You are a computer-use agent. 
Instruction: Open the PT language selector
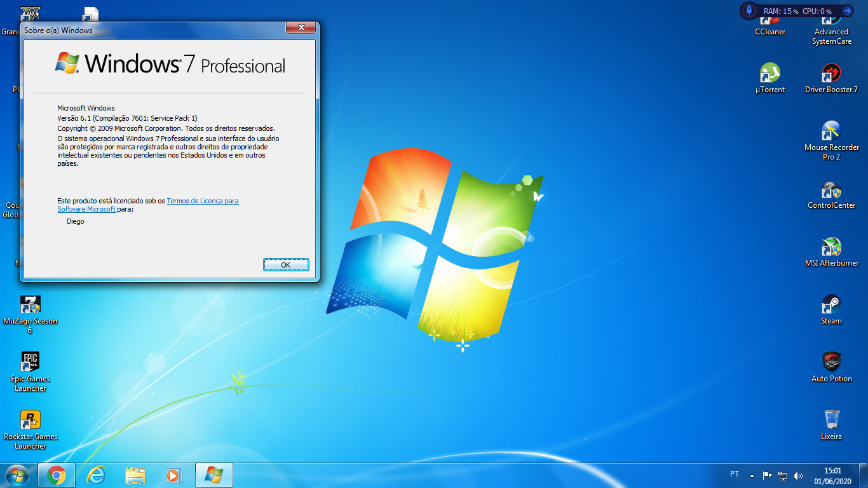click(x=735, y=474)
